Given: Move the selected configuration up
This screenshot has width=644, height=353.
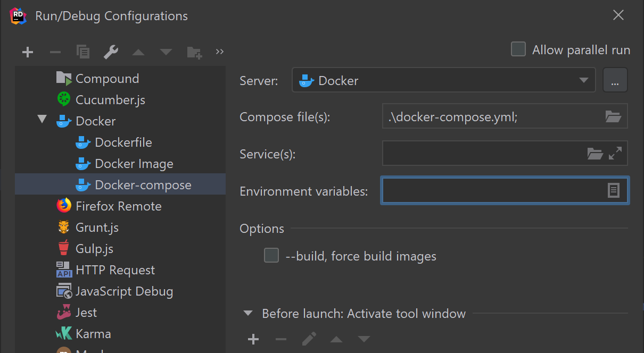Looking at the screenshot, I should 138,52.
